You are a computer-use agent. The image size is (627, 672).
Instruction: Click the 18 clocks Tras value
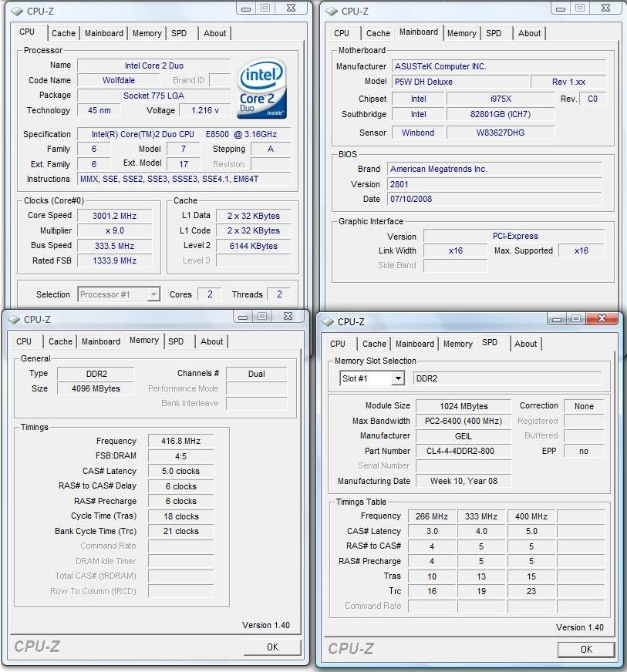pos(180,516)
